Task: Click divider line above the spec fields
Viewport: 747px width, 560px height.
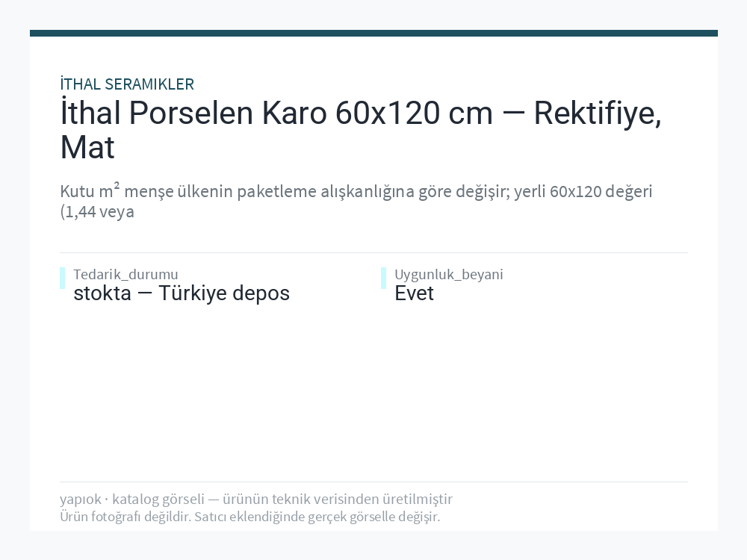Action: (373, 253)
